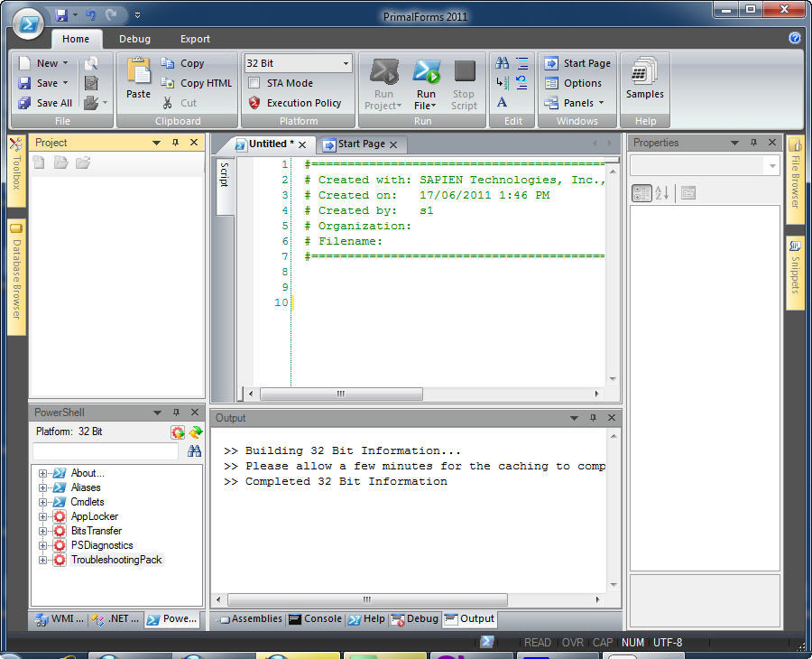812x659 pixels.
Task: Click the Alphabetical sort icon in Properties panel
Action: (662, 193)
